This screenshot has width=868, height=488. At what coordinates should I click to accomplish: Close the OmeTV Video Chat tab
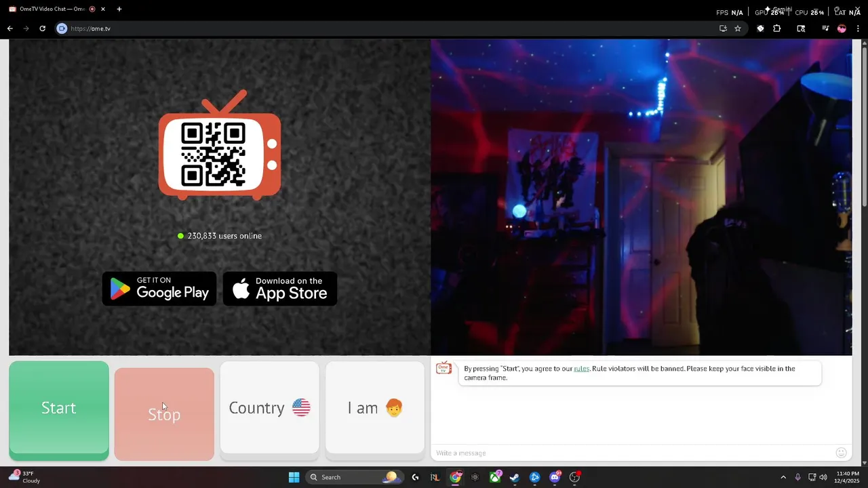(102, 9)
